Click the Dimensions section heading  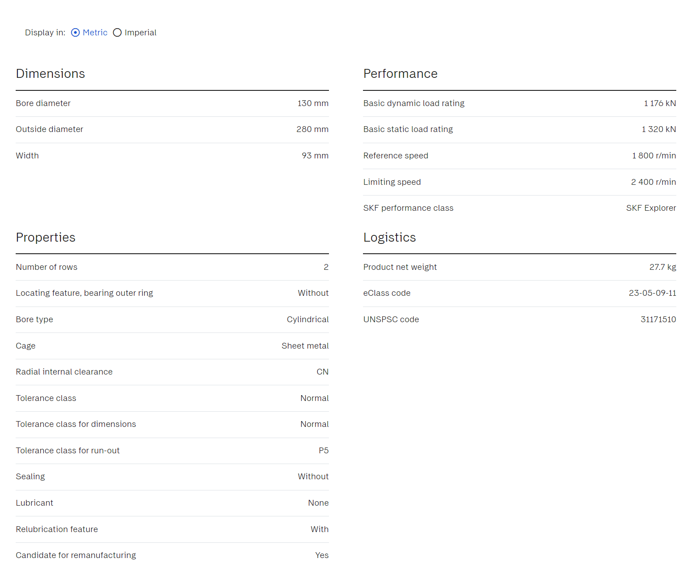[50, 74]
